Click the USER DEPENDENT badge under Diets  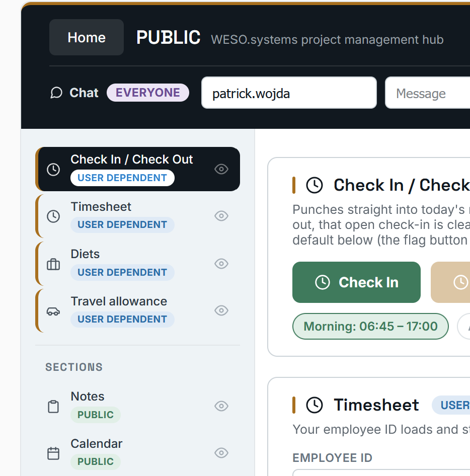pos(122,272)
